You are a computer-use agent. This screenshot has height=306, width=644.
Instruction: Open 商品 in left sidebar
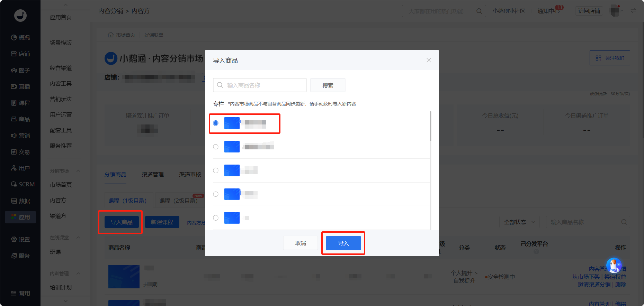pyautogui.click(x=20, y=119)
